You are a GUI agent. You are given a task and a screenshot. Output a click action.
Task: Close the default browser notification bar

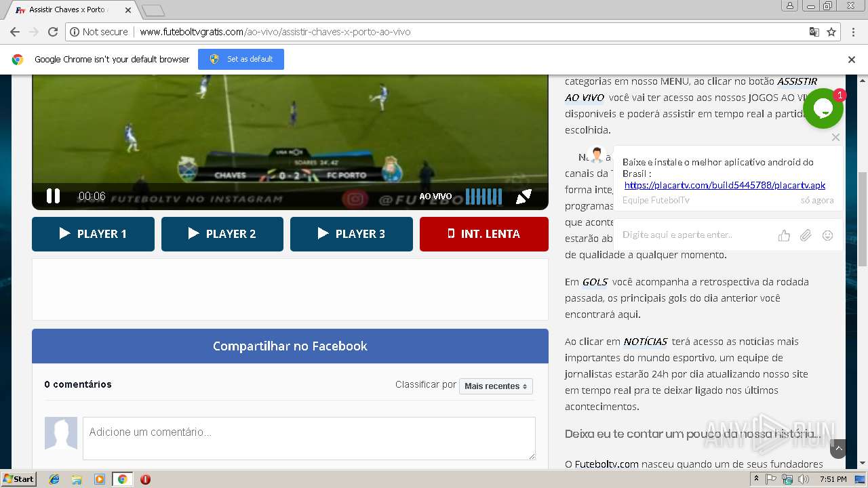pyautogui.click(x=852, y=60)
